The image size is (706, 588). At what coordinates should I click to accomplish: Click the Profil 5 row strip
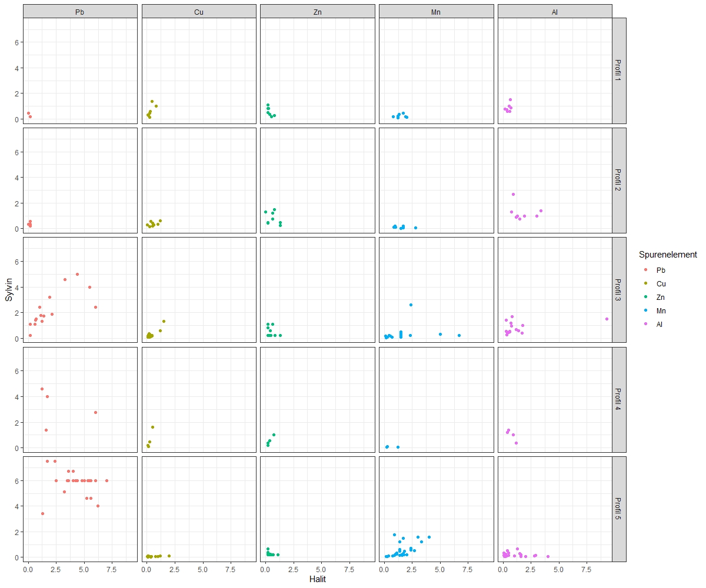click(x=619, y=509)
